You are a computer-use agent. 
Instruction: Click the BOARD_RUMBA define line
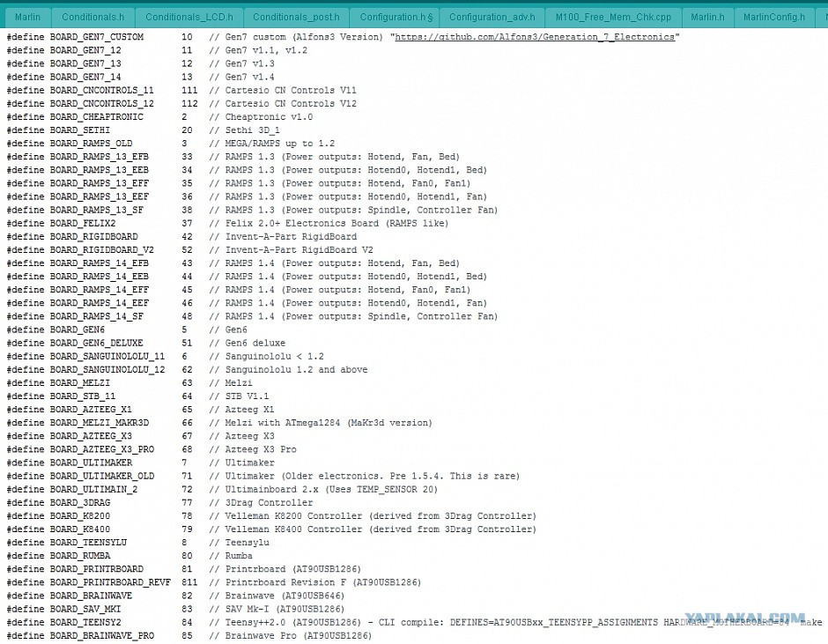(x=129, y=556)
